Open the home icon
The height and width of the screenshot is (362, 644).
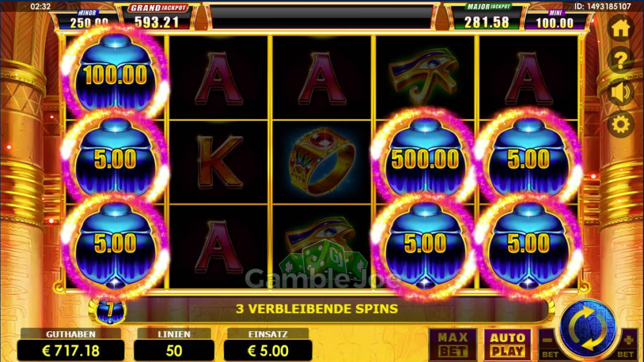coord(621,29)
